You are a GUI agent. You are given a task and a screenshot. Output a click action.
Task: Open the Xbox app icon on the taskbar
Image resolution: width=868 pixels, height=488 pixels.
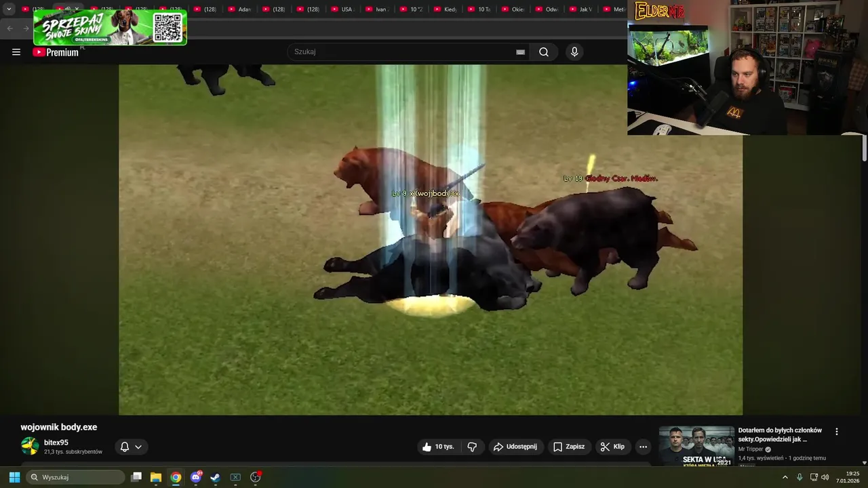click(x=235, y=477)
